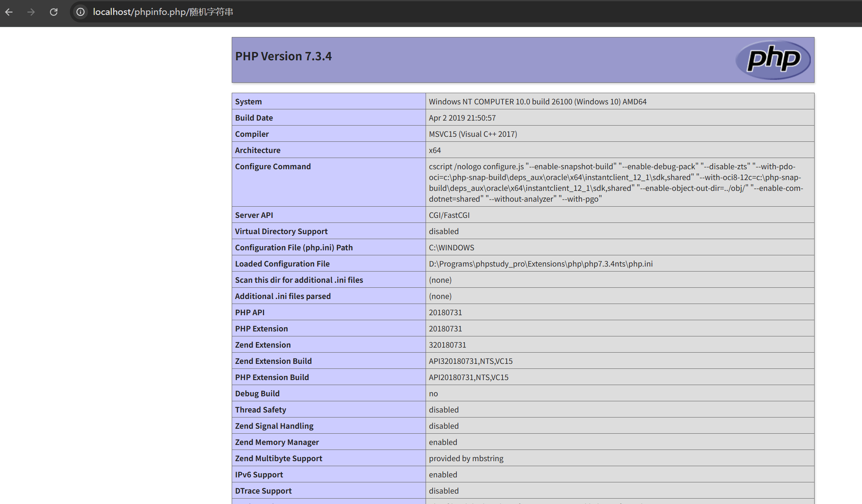Screen dimensions: 862x504
Task: Select the Additional .ini files parsed label
Action: pos(283,296)
